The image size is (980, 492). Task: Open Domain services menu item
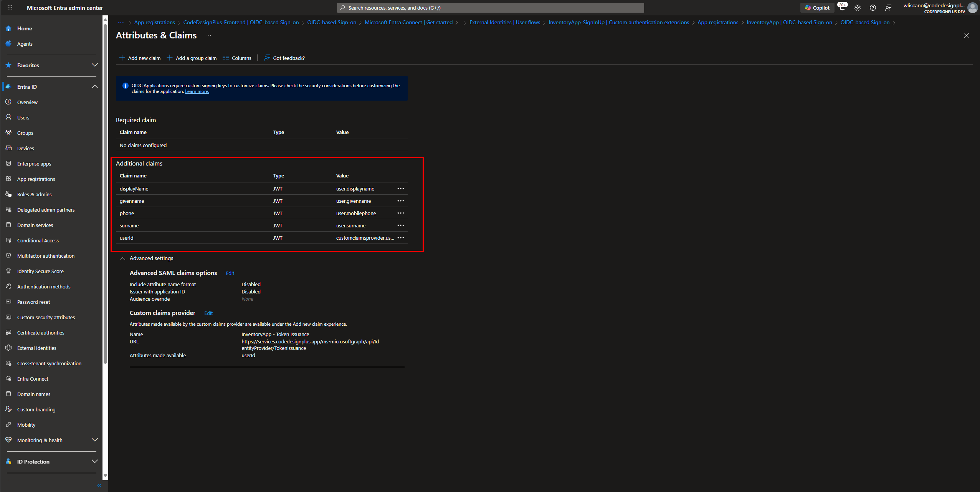click(x=35, y=225)
